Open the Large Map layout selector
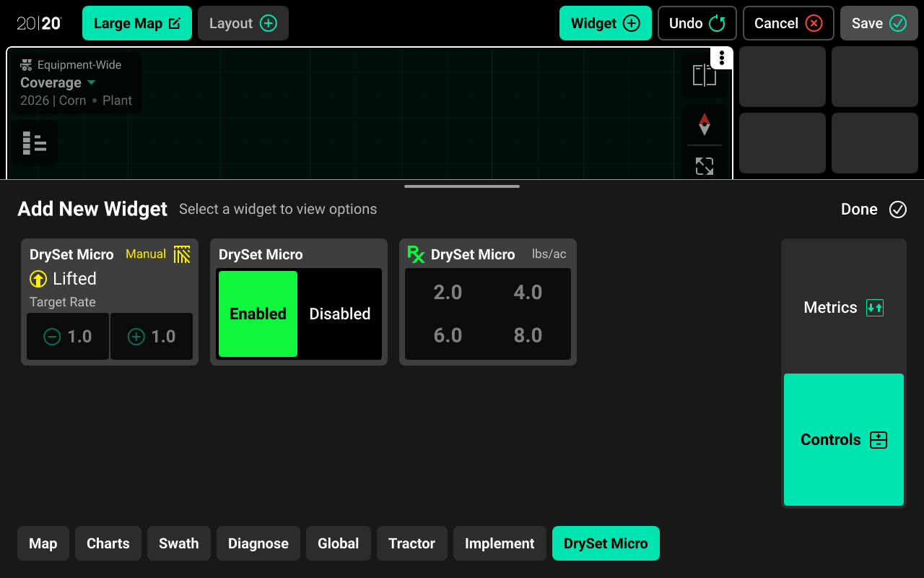924x578 pixels. tap(137, 23)
